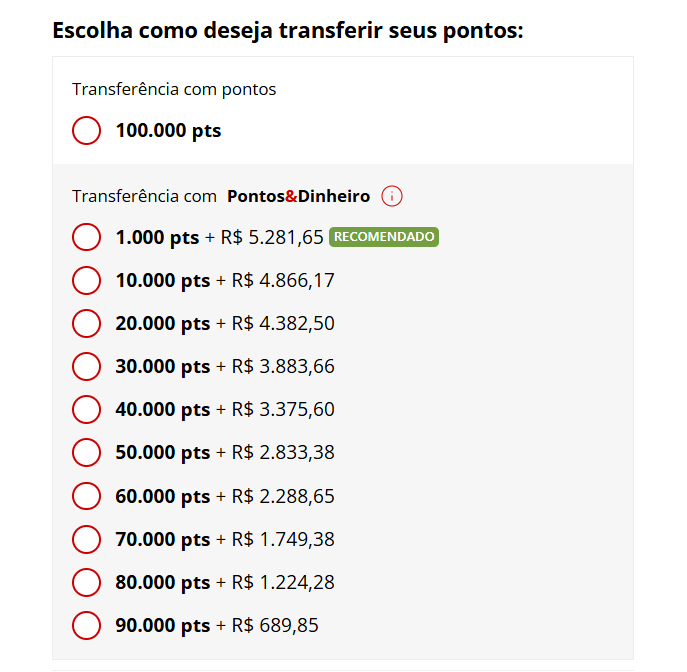The image size is (687, 672).
Task: Click the green RECOMENDADO badge
Action: tap(384, 237)
